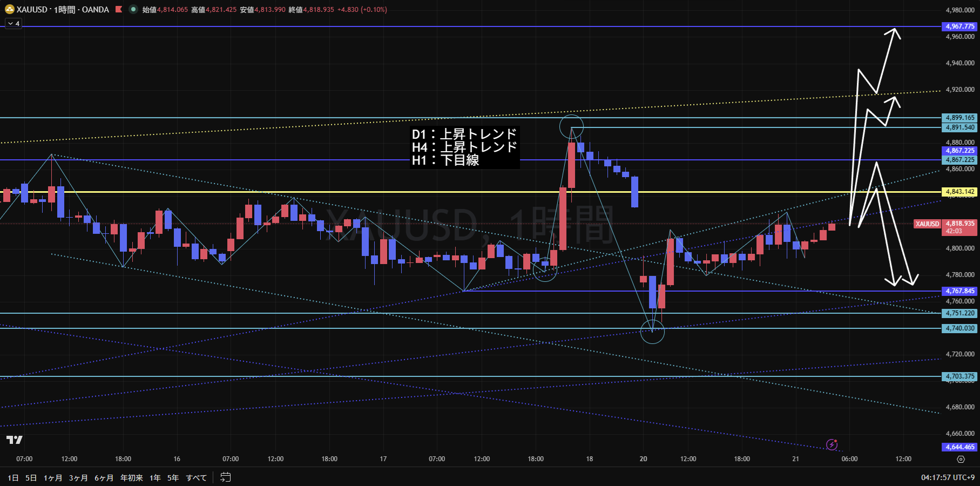
Task: Set the range to すべて
Action: tap(196, 477)
